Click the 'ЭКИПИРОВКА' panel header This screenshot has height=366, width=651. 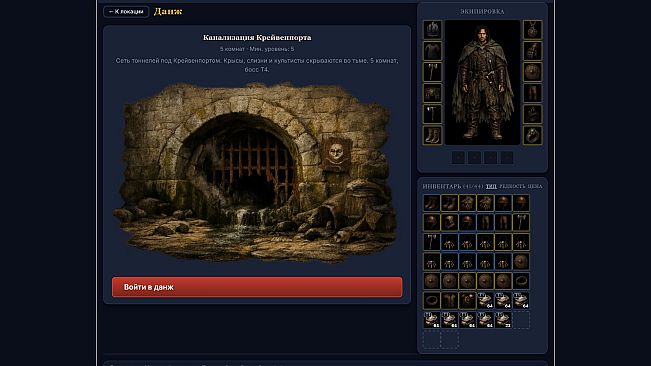coord(482,12)
